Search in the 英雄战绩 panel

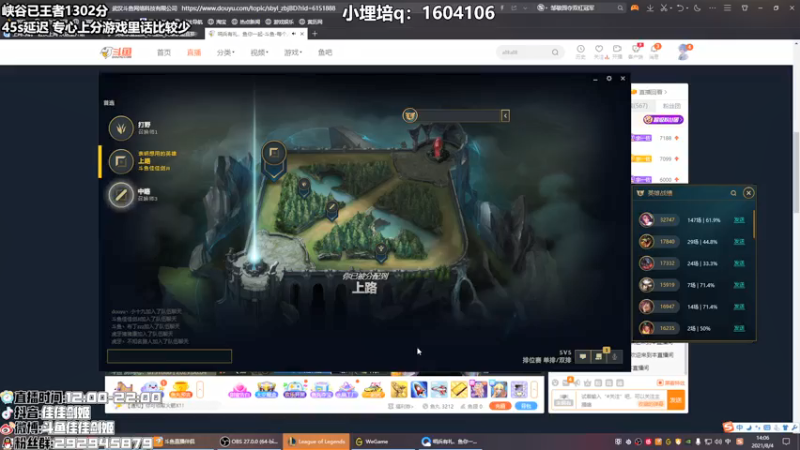(733, 193)
